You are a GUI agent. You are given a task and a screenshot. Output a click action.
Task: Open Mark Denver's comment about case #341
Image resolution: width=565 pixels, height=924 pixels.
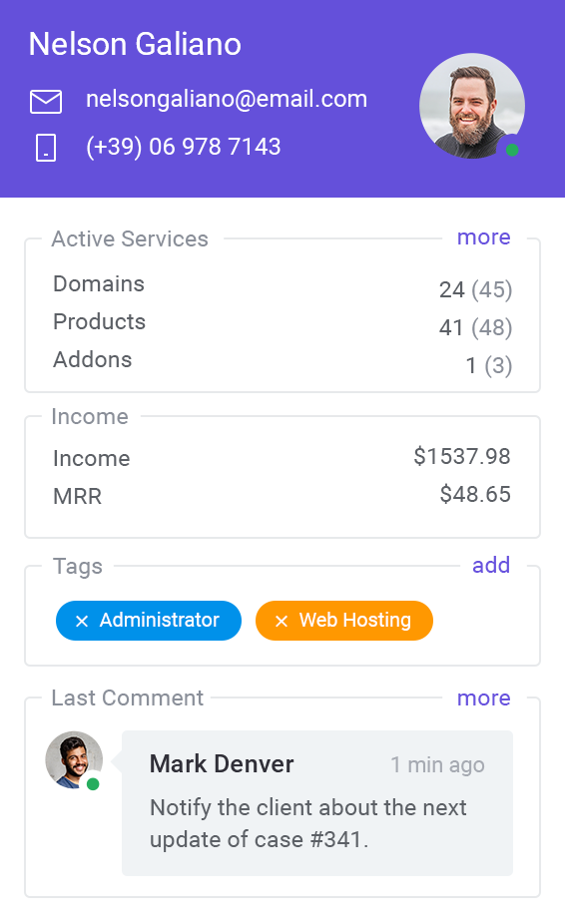317,803
